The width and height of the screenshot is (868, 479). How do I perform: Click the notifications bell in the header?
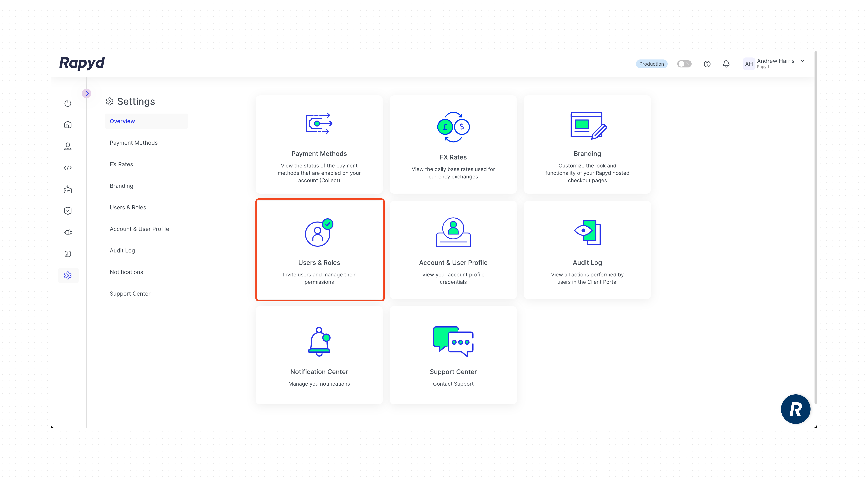[726, 64]
